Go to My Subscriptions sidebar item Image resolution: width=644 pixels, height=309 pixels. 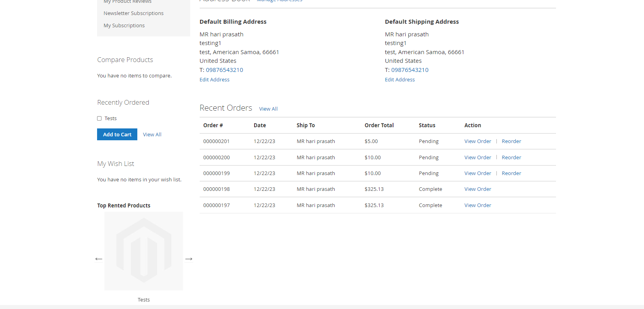tap(124, 25)
